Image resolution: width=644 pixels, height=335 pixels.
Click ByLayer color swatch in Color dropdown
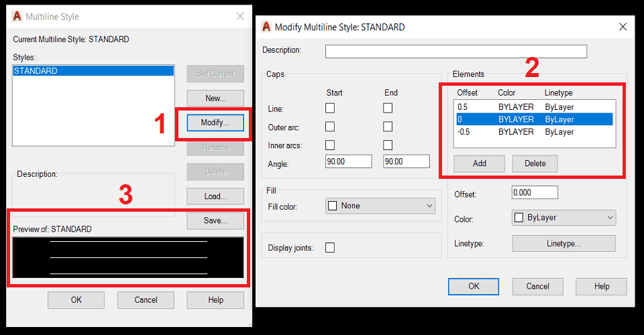pos(519,218)
